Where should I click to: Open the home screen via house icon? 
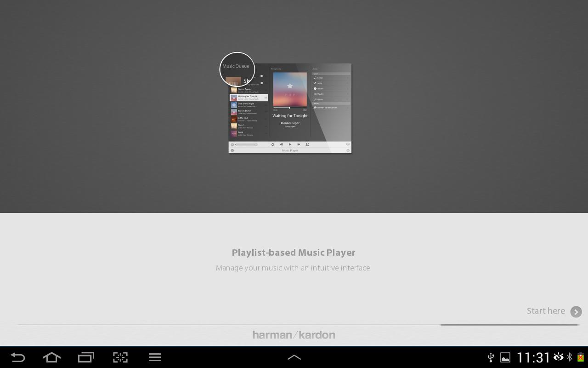click(51, 357)
